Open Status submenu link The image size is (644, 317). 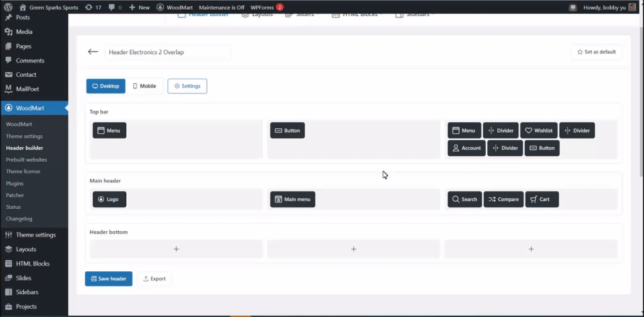point(13,207)
